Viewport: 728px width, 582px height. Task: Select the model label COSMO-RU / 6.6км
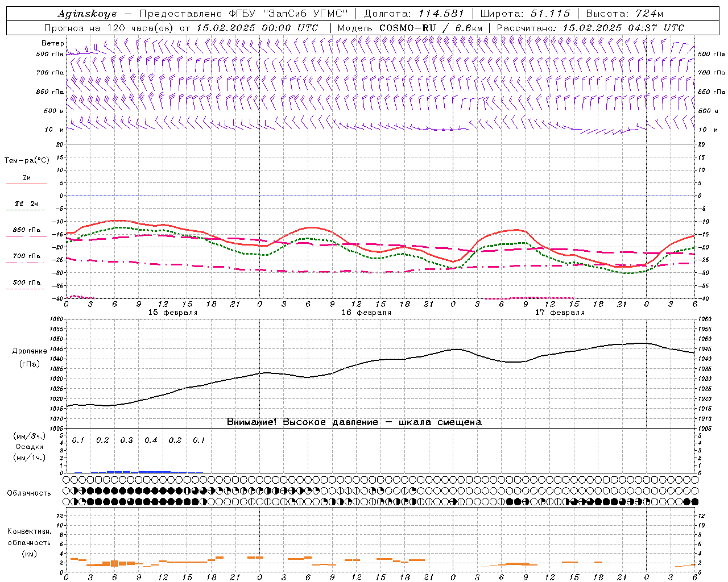431,28
